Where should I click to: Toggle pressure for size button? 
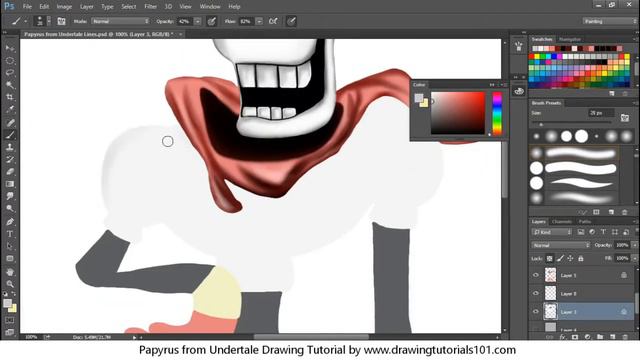[291, 21]
